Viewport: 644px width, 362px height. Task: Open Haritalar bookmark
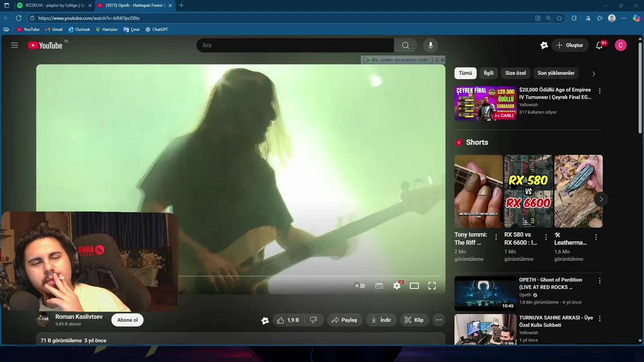pyautogui.click(x=107, y=30)
